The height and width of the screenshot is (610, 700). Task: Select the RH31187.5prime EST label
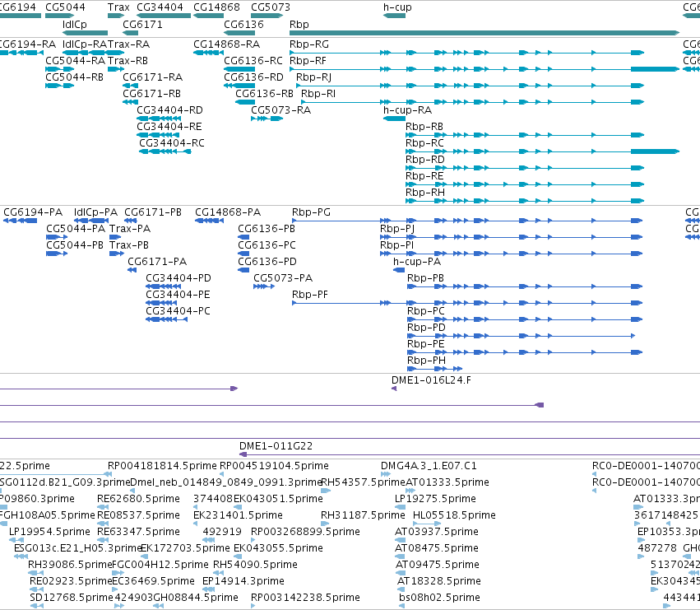[x=363, y=515]
